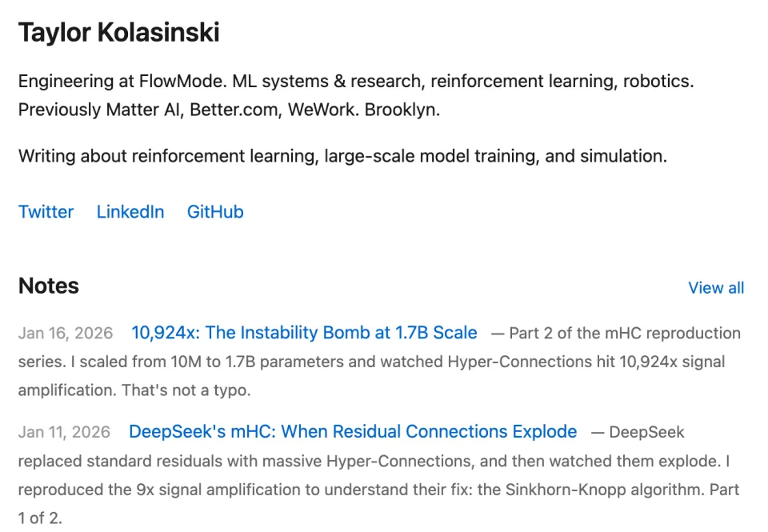The height and width of the screenshot is (532, 768).
Task: Click the 'Writing about reinforcement learning' sentence
Action: (342, 156)
